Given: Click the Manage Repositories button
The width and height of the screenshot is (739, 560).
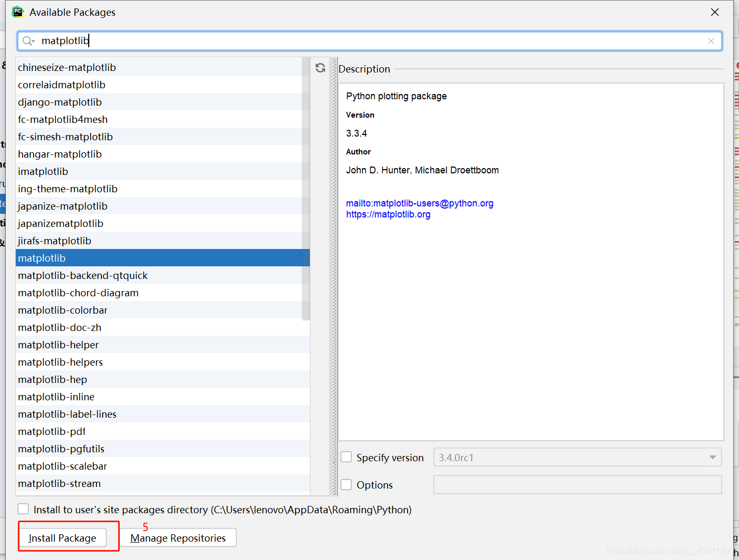Looking at the screenshot, I should 178,538.
